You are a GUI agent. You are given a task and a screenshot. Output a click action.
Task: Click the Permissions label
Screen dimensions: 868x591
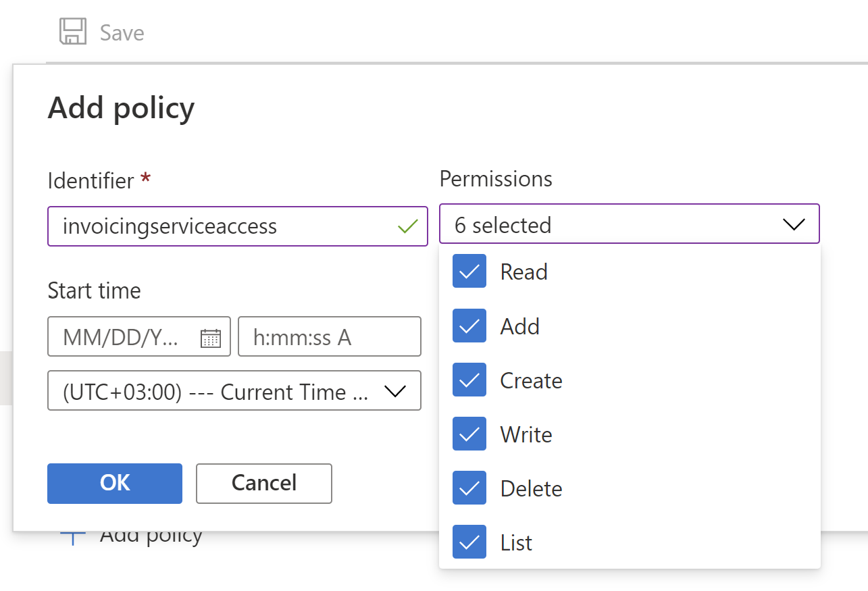[x=496, y=179]
